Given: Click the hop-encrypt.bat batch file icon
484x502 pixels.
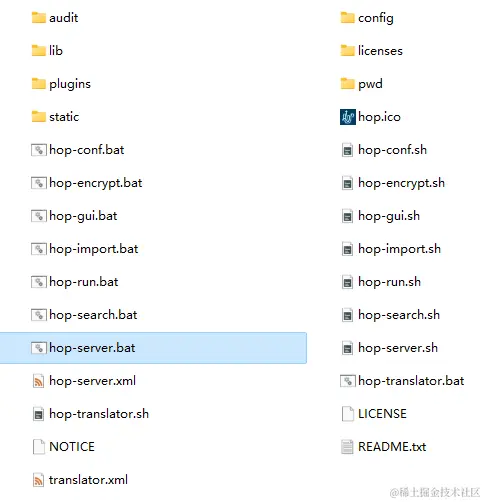Looking at the screenshot, I should pyautogui.click(x=39, y=183).
